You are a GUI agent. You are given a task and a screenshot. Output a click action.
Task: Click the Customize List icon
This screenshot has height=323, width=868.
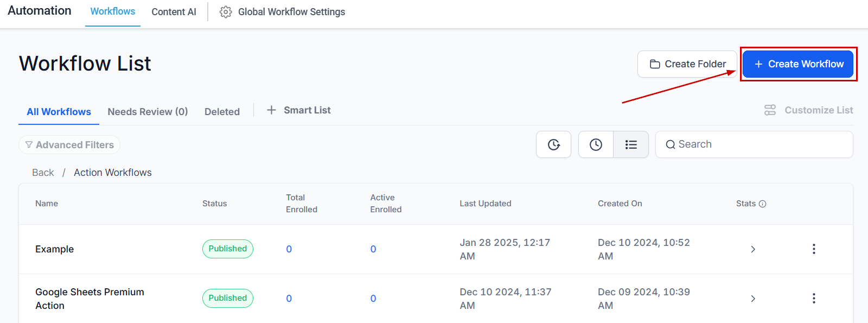[x=770, y=110]
